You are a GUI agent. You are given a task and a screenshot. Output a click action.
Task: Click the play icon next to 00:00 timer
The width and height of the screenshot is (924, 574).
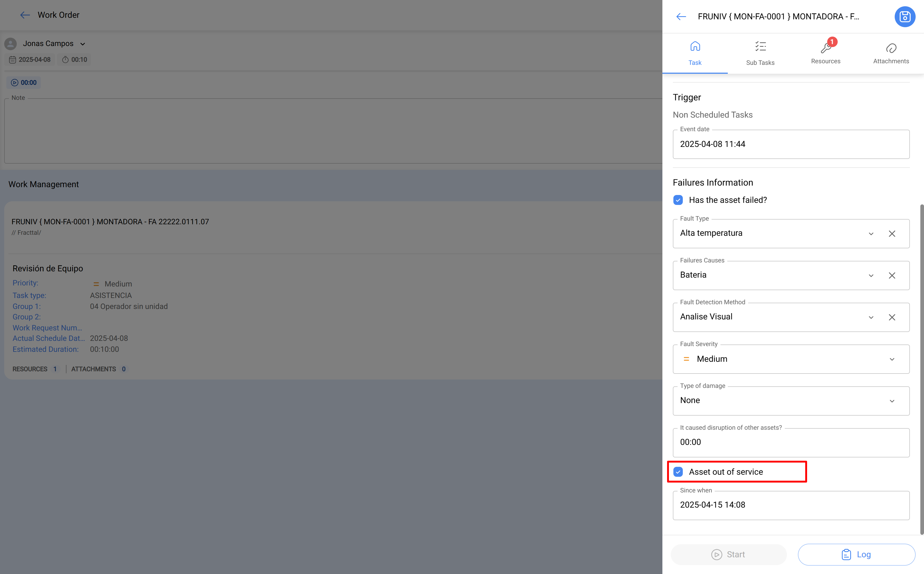[x=14, y=82]
